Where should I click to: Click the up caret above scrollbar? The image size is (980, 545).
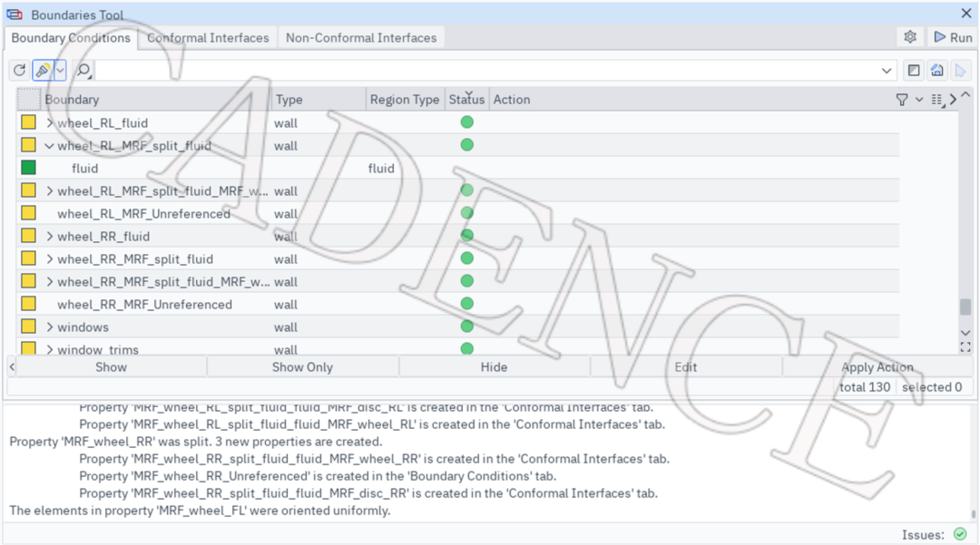(x=965, y=95)
